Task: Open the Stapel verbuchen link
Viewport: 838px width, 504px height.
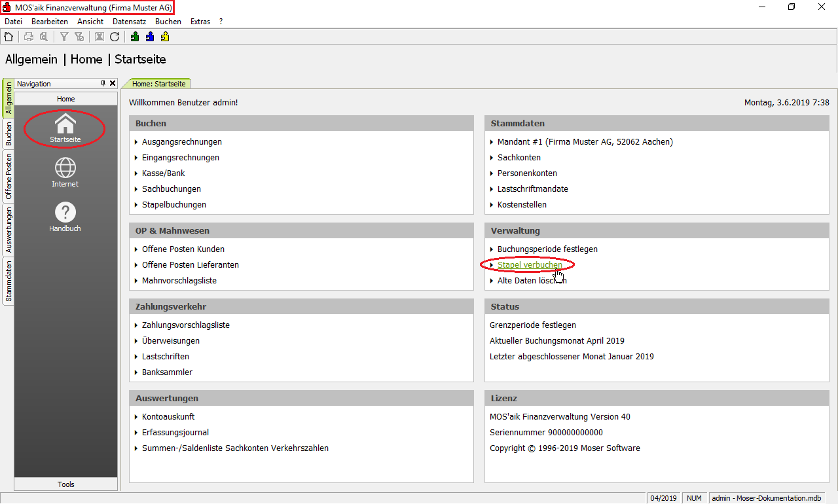Action: 529,265
